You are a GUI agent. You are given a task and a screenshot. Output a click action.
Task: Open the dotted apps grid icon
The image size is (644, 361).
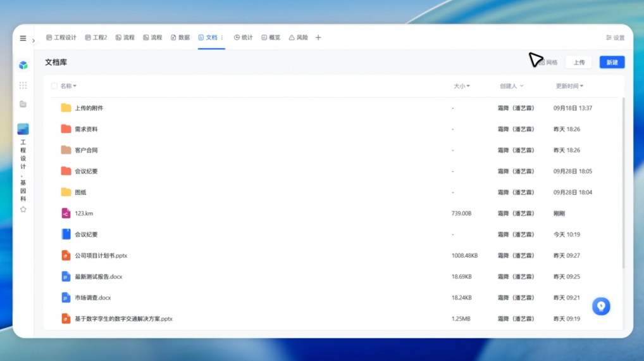click(23, 85)
